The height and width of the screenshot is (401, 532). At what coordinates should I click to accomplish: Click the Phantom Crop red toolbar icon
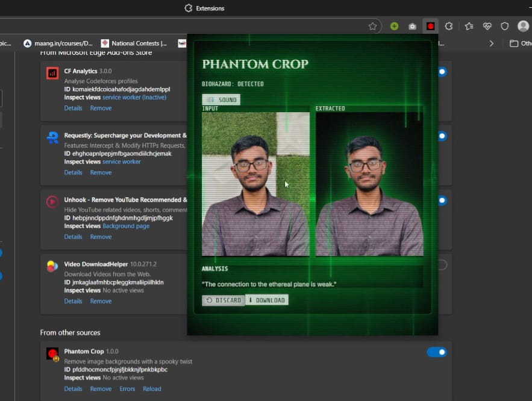click(431, 26)
